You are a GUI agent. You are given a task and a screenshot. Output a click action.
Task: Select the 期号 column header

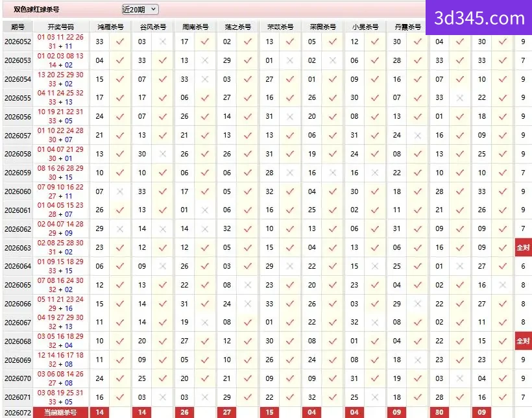tap(18, 27)
